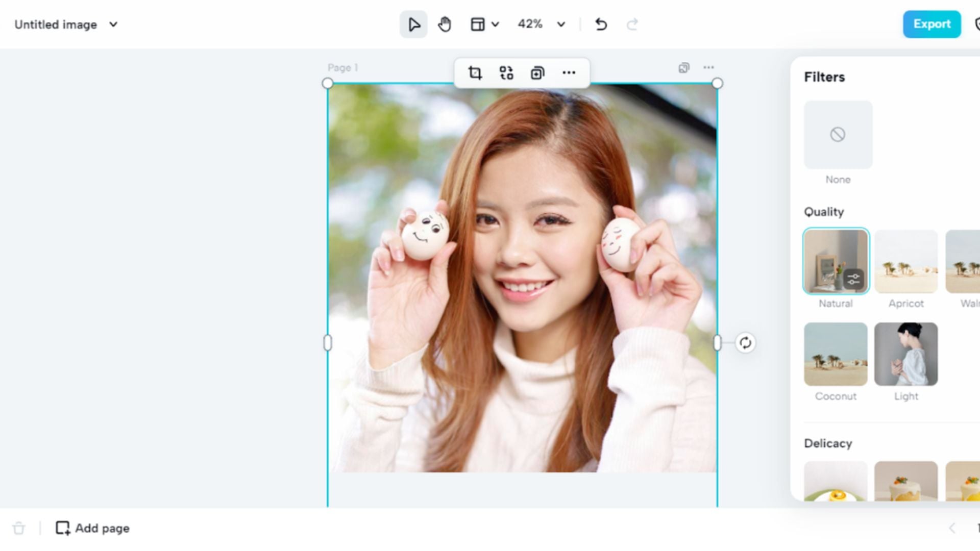Image resolution: width=980 pixels, height=551 pixels.
Task: Click the undo arrow
Action: click(601, 24)
